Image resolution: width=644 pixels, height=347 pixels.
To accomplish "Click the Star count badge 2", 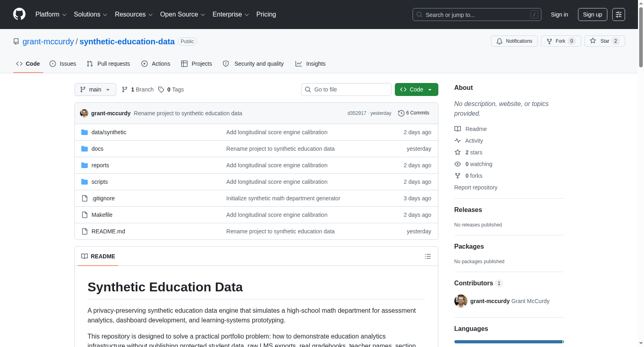I will tap(615, 41).
